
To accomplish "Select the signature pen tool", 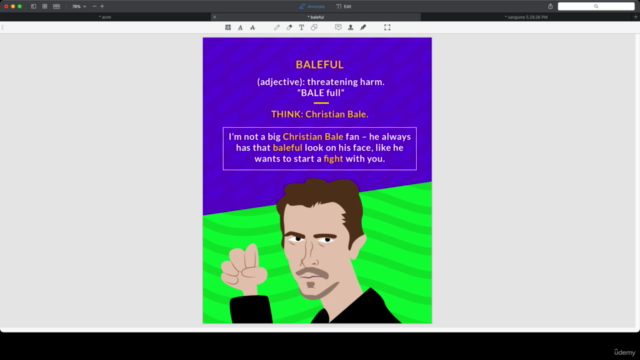I will point(363,27).
